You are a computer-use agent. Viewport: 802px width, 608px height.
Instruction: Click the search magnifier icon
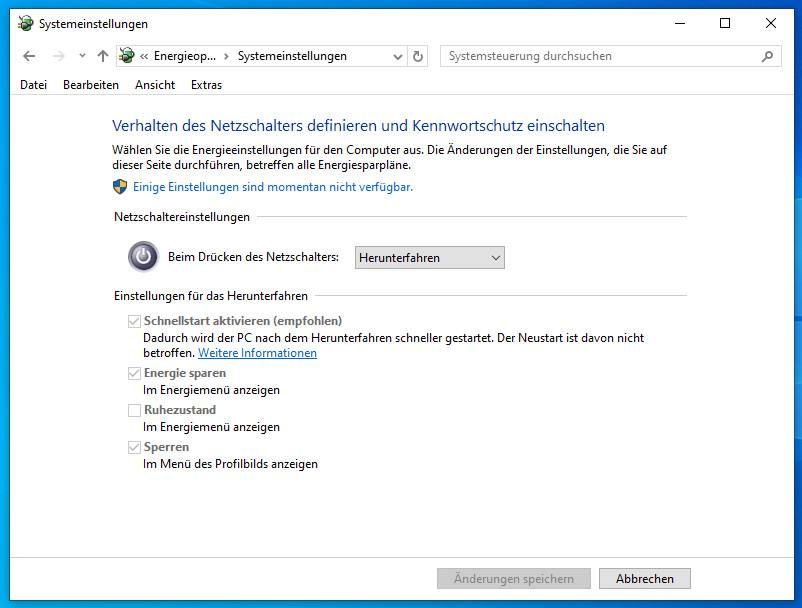[x=768, y=56]
